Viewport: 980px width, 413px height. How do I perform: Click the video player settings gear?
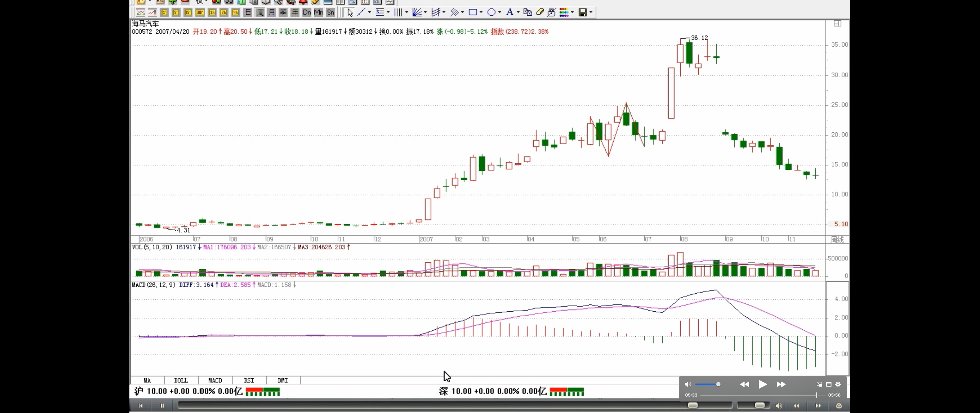(x=838, y=384)
